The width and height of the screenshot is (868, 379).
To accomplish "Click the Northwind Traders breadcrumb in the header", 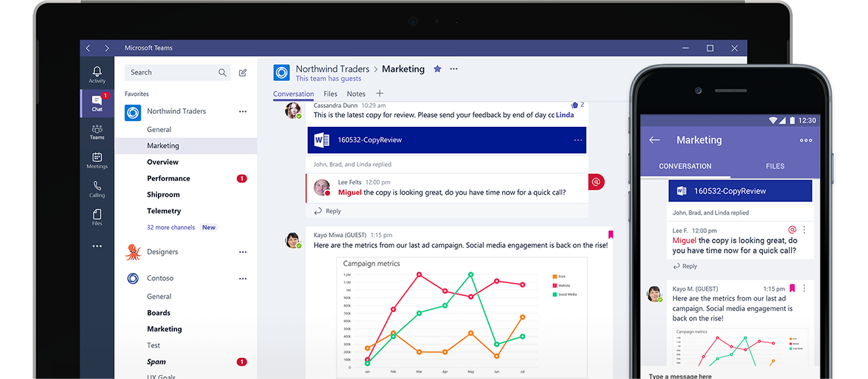I will click(x=333, y=68).
